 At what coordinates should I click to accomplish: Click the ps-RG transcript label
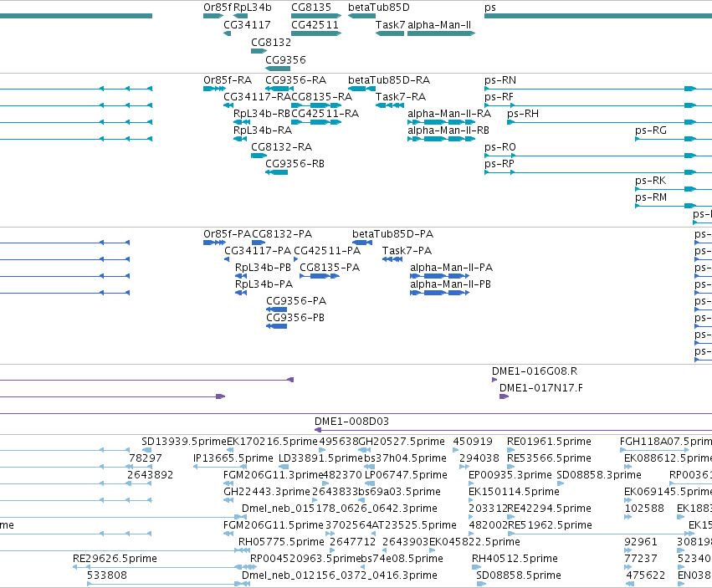[x=651, y=130]
